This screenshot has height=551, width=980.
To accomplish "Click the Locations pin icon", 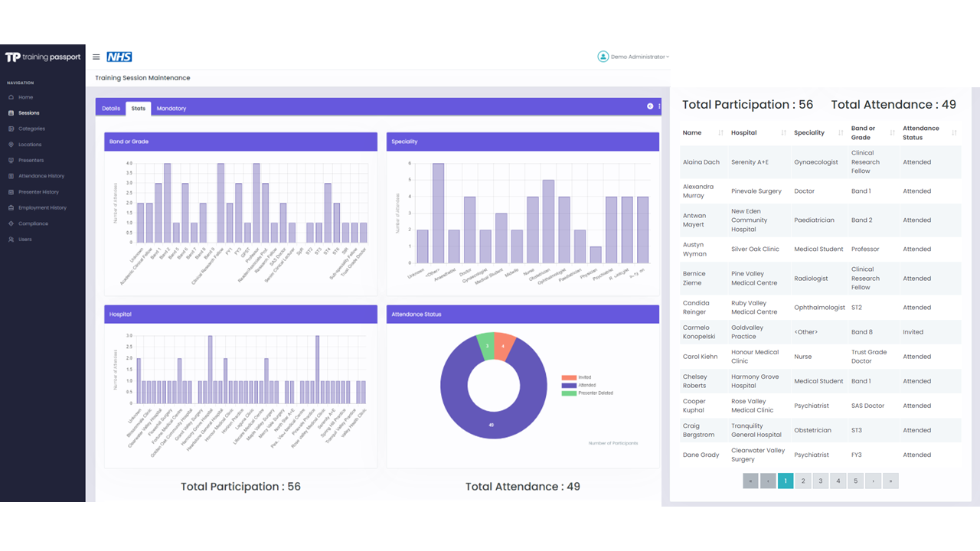I will coord(11,145).
